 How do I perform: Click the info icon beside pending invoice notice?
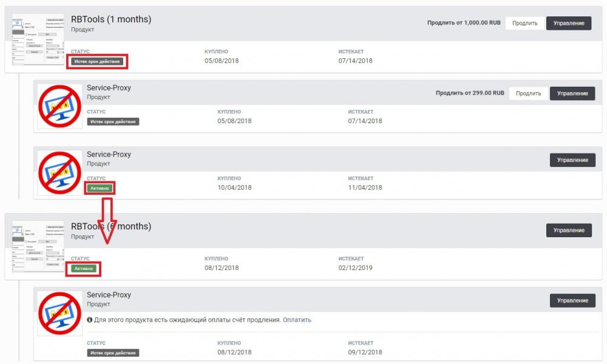click(90, 320)
